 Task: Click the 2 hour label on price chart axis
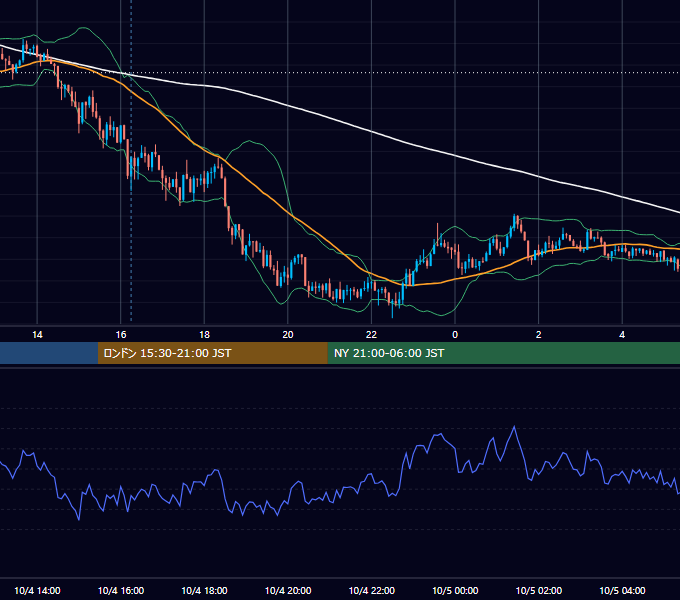pos(539,335)
